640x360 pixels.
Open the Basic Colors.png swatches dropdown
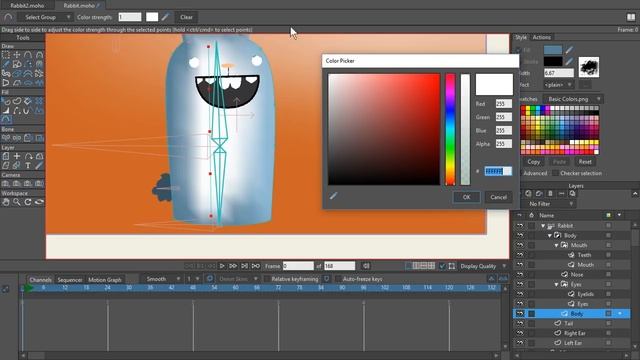coord(573,99)
